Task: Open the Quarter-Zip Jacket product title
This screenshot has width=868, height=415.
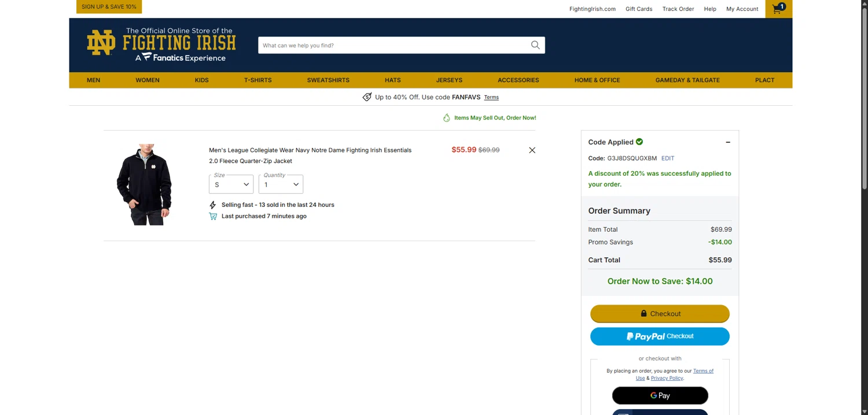Action: click(310, 155)
